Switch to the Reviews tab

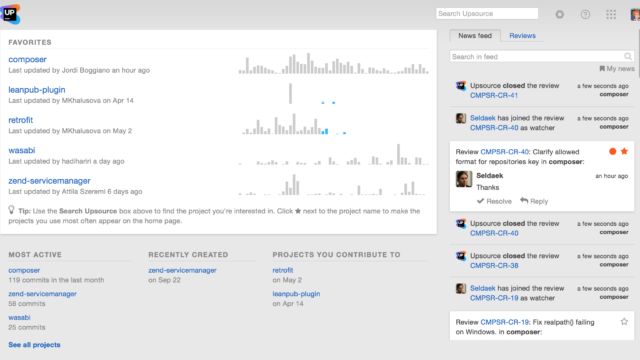coord(522,36)
